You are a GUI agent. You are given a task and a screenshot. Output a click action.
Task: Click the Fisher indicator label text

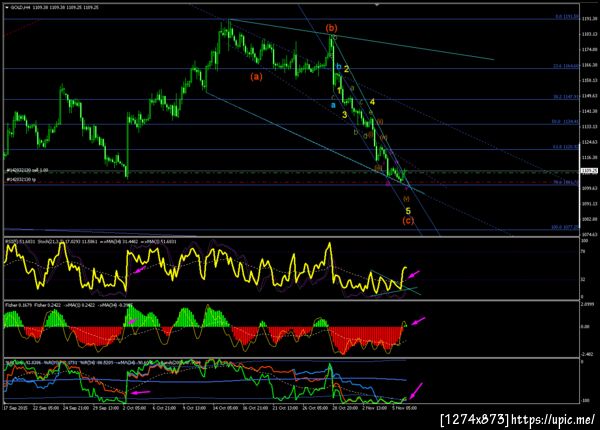click(69, 305)
